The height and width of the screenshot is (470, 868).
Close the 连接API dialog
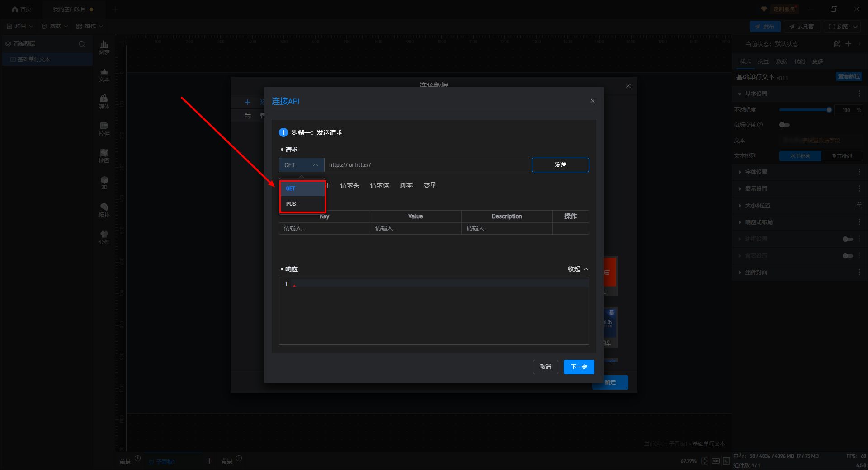tap(593, 101)
